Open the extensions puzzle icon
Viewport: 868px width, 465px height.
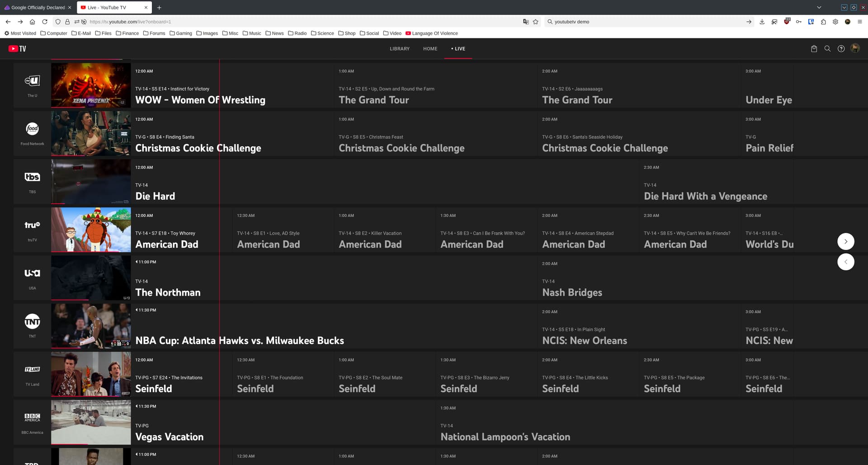click(x=823, y=22)
